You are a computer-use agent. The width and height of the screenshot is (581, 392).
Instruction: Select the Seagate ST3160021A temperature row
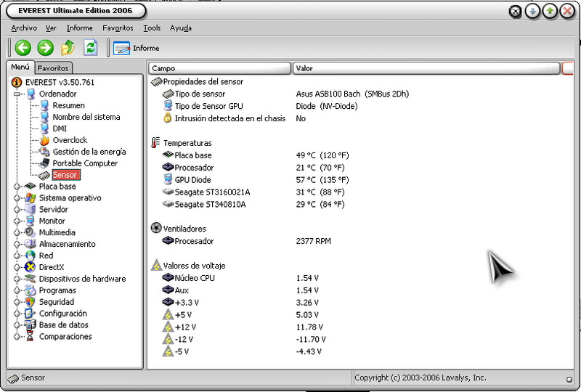click(x=253, y=192)
